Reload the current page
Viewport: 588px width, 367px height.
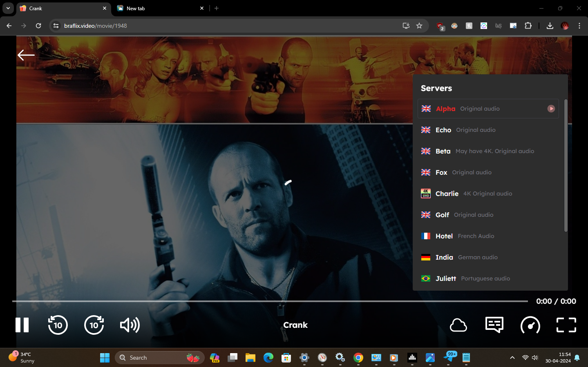coord(38,26)
